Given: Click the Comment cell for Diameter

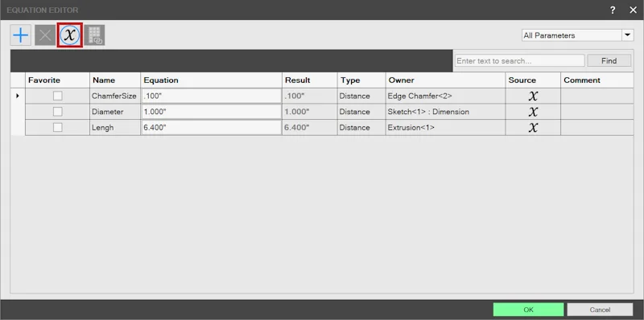Looking at the screenshot, I should click(x=597, y=112).
